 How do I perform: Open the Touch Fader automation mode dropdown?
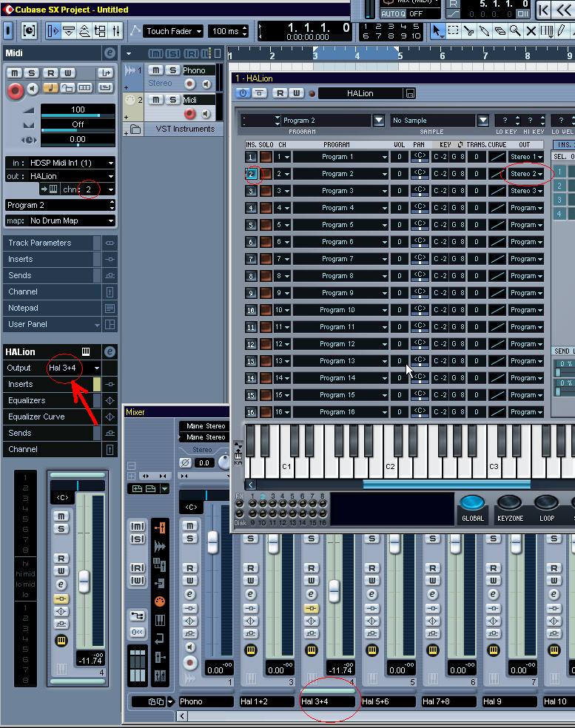coord(174,31)
